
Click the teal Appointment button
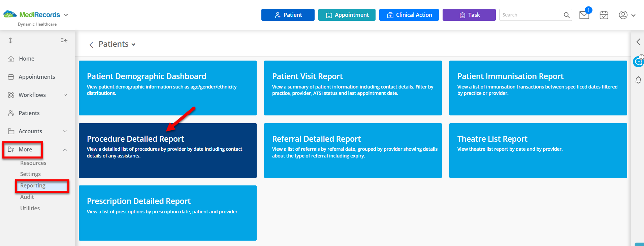pos(347,15)
